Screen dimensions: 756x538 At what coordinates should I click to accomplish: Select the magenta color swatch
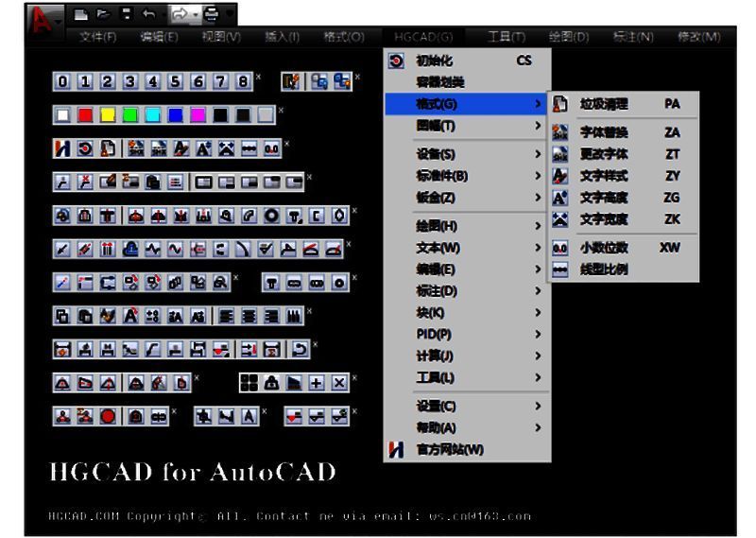coord(198,115)
